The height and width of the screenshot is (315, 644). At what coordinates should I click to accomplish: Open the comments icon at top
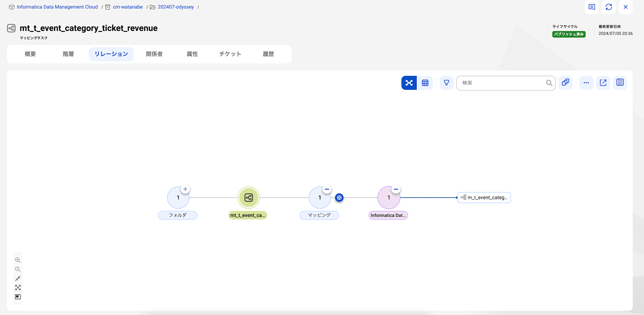592,7
